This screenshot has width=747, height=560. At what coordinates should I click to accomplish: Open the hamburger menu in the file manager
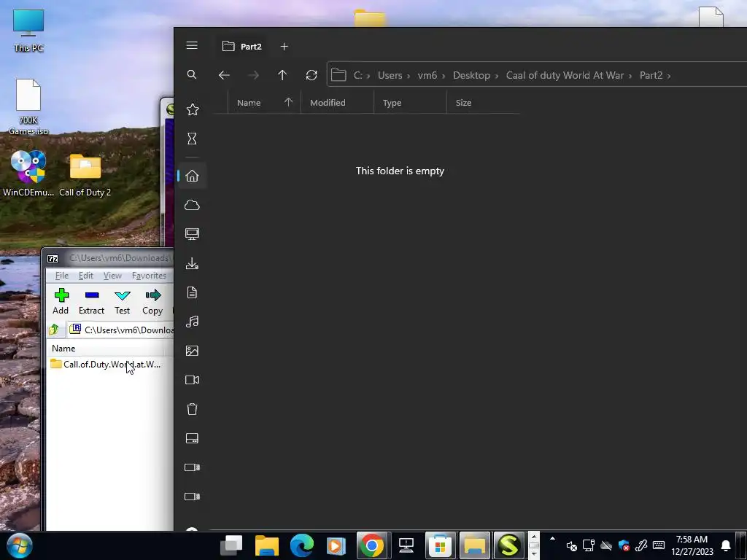(192, 45)
